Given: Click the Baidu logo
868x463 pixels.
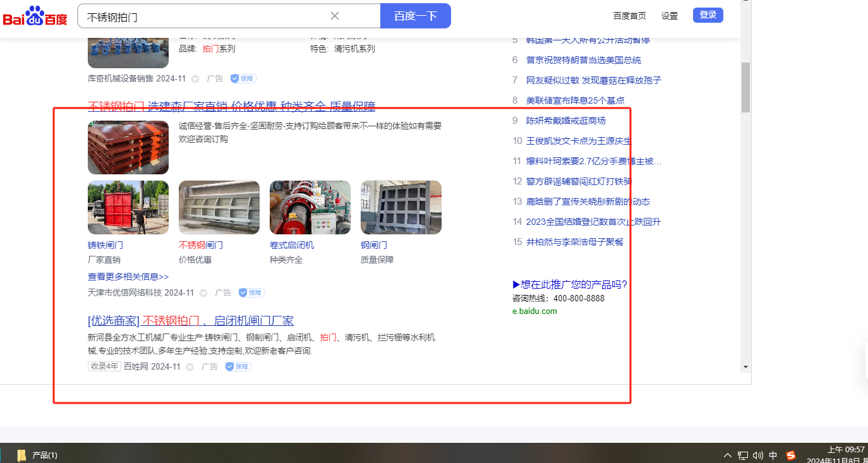Looking at the screenshot, I should tap(35, 16).
